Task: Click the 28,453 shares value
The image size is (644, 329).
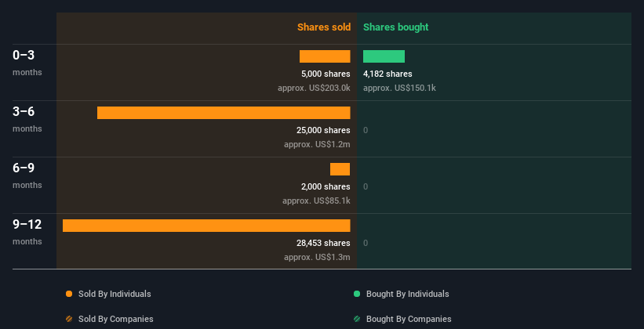Action: click(x=323, y=243)
